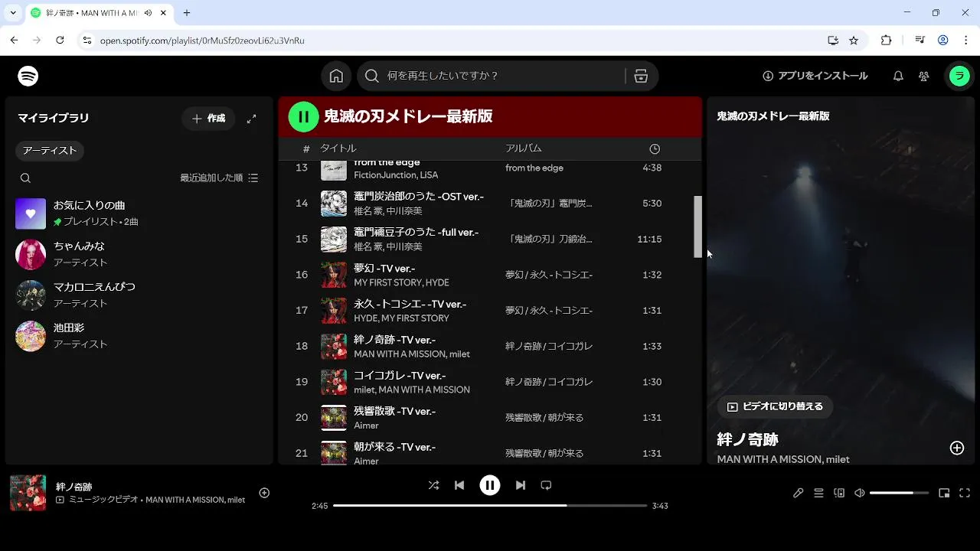
Task: Click Install App button
Action: coord(815,76)
